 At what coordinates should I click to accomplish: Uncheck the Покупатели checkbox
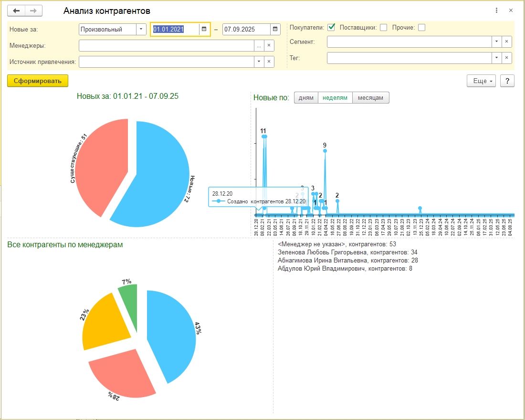tap(331, 28)
